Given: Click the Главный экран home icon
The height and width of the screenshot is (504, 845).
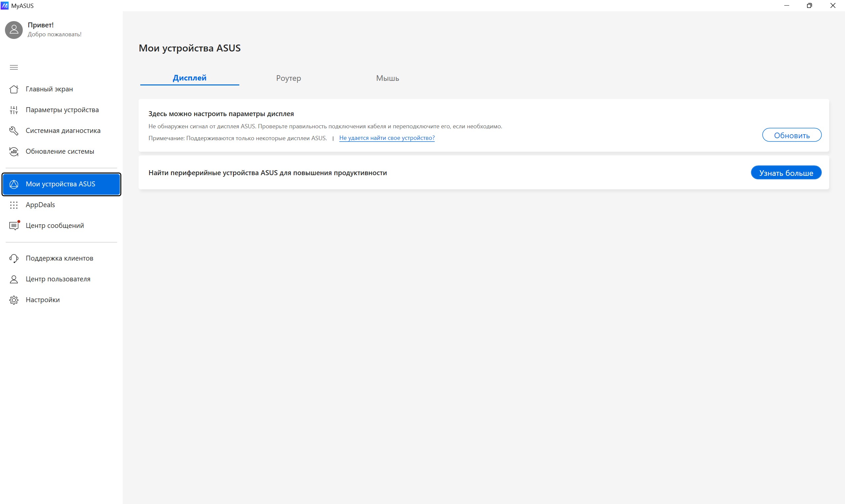Looking at the screenshot, I should [14, 89].
